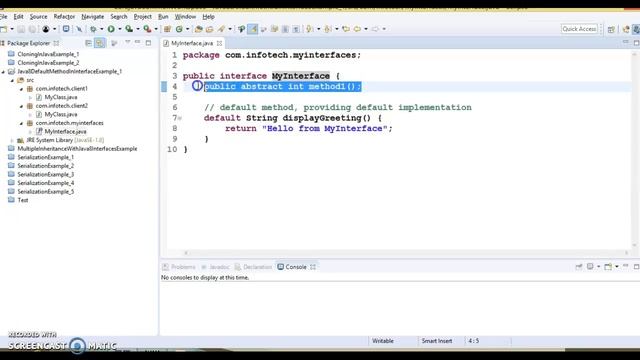The height and width of the screenshot is (360, 640).
Task: Switch to the Problems tab
Action: (179, 267)
